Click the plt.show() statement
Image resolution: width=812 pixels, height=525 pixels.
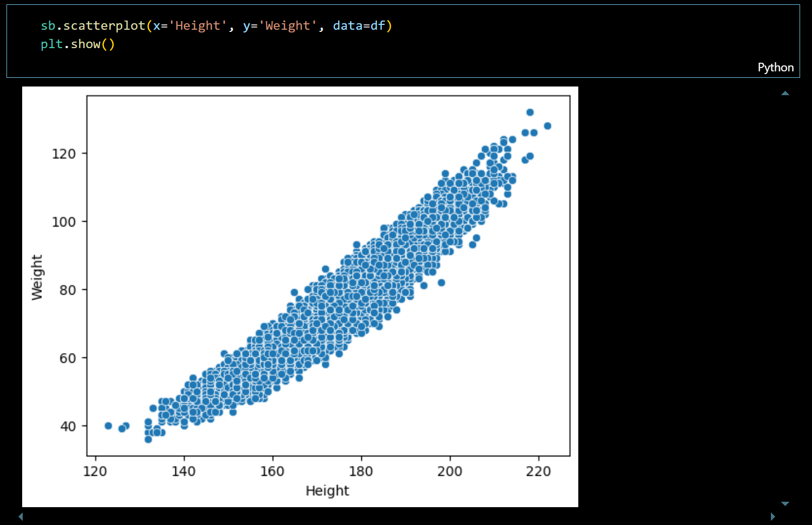click(77, 44)
